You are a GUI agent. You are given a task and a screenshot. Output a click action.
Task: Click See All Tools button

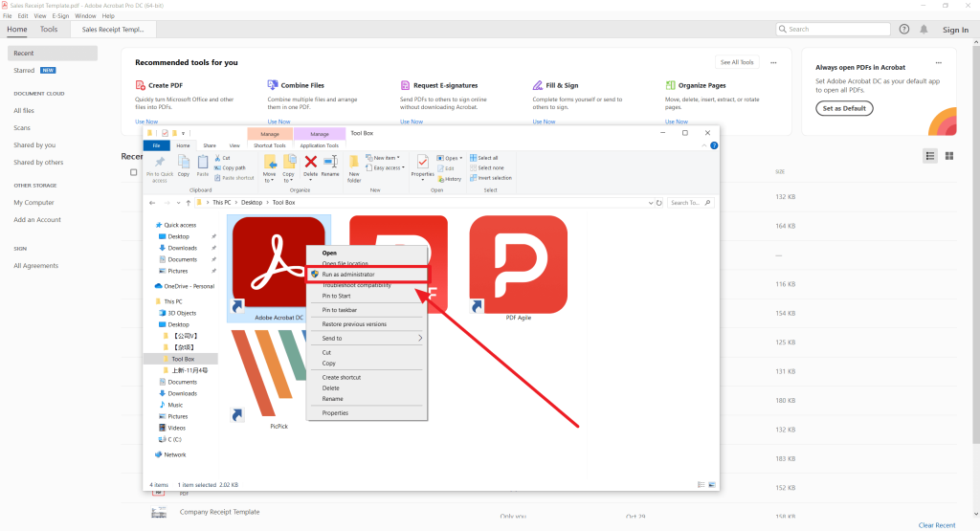(737, 62)
